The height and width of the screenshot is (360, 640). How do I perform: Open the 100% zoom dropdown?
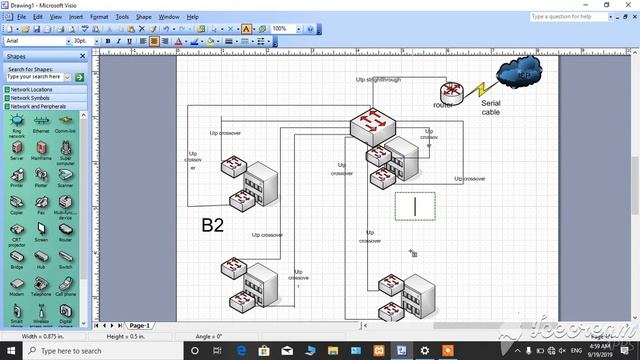pyautogui.click(x=298, y=29)
